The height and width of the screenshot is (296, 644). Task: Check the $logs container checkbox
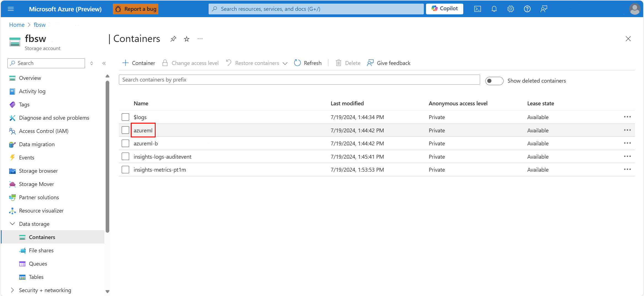pos(126,117)
